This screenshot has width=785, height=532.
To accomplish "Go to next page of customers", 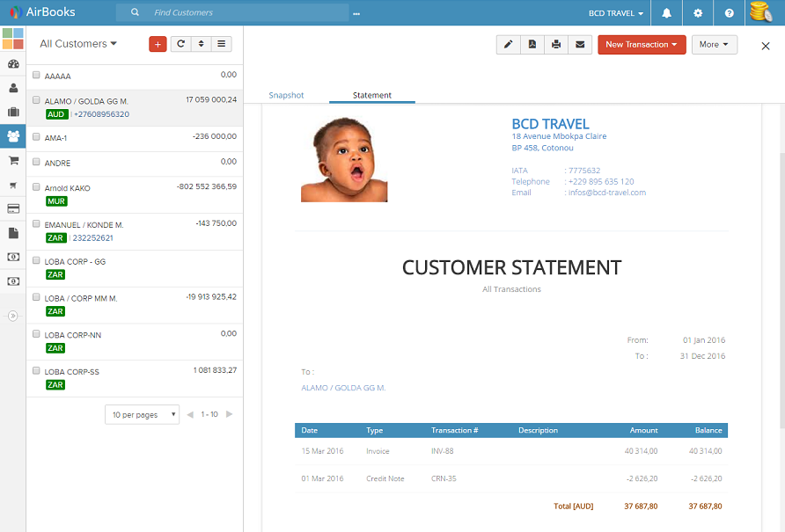I will 230,414.
